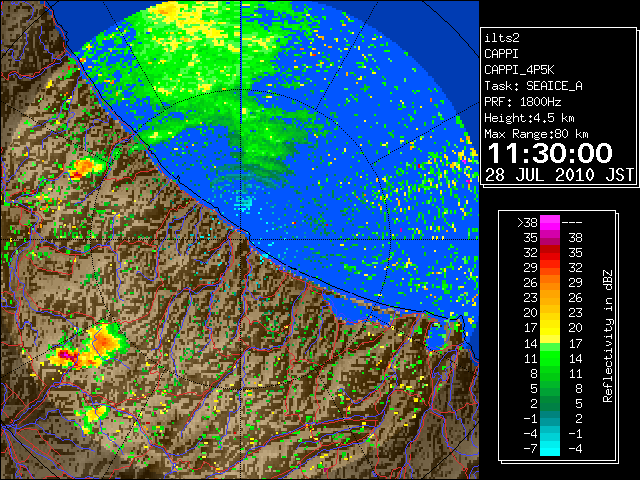The width and height of the screenshot is (640, 480).
Task: Select the "Height:4.5 km" label
Action: tap(529, 118)
